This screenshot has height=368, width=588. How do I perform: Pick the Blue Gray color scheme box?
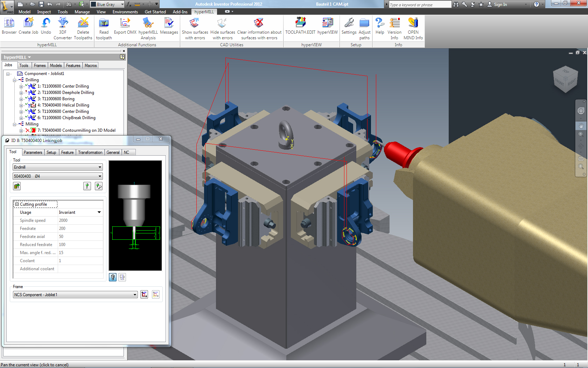[x=107, y=4]
